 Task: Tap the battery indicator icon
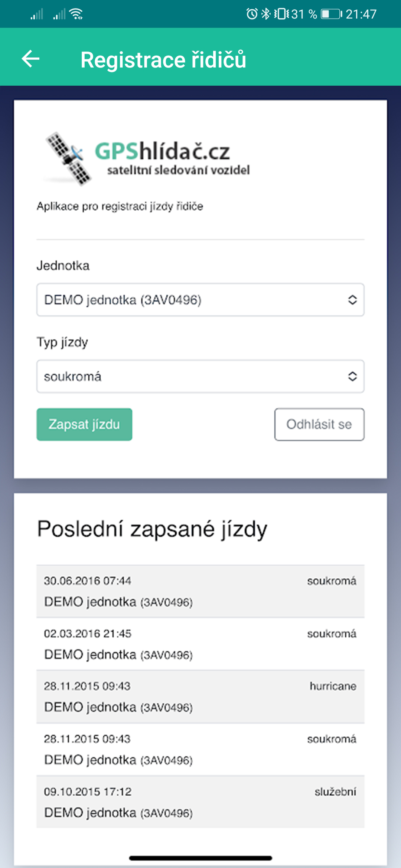(331, 14)
